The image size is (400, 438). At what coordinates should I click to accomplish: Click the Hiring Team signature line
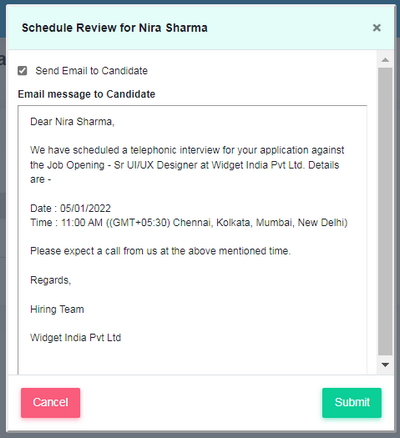point(57,309)
